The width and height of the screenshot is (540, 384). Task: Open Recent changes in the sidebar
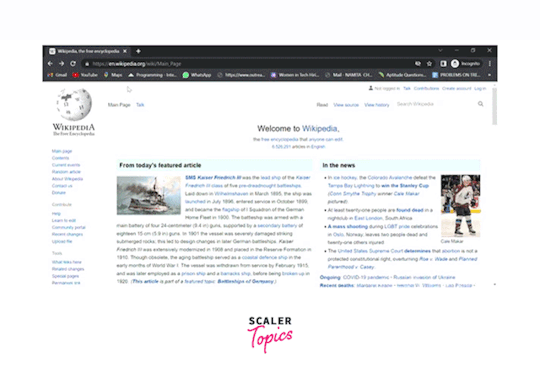(67, 234)
